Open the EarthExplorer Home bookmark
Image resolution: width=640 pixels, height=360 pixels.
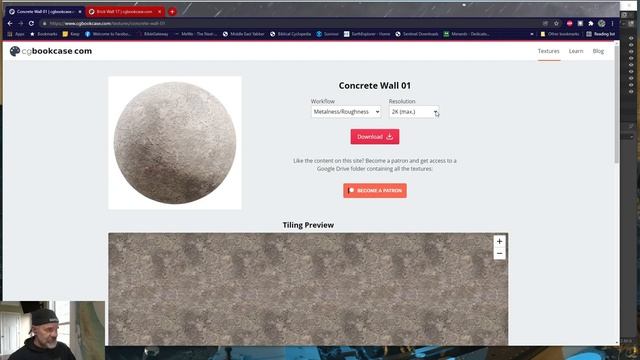coord(367,34)
